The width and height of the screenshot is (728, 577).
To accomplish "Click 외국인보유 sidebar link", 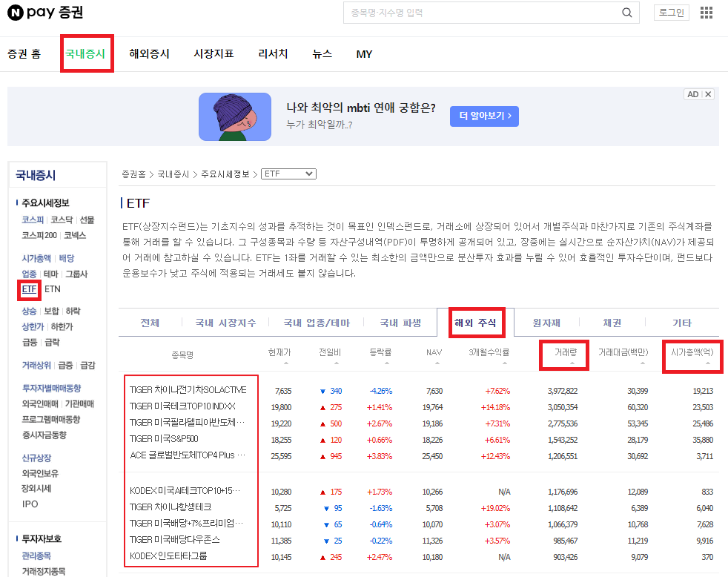I will pos(40,473).
